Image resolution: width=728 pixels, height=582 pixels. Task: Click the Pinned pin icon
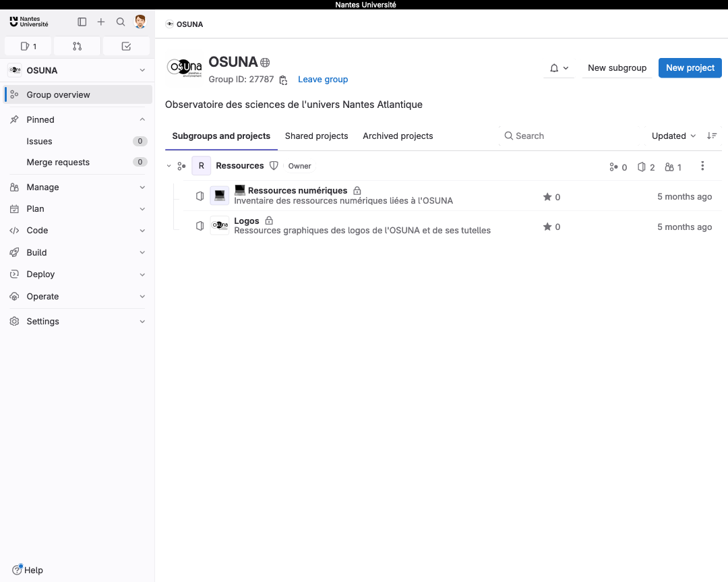tap(14, 119)
